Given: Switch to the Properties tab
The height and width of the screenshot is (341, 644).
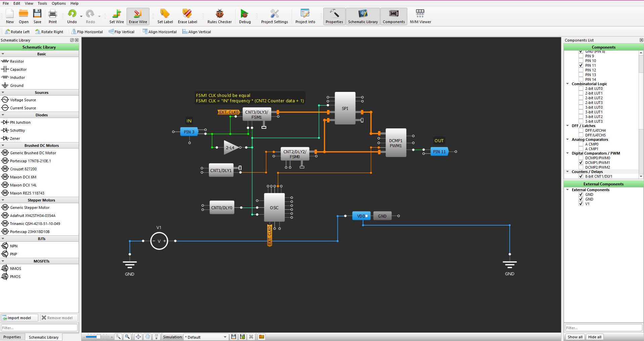Looking at the screenshot, I should point(12,337).
